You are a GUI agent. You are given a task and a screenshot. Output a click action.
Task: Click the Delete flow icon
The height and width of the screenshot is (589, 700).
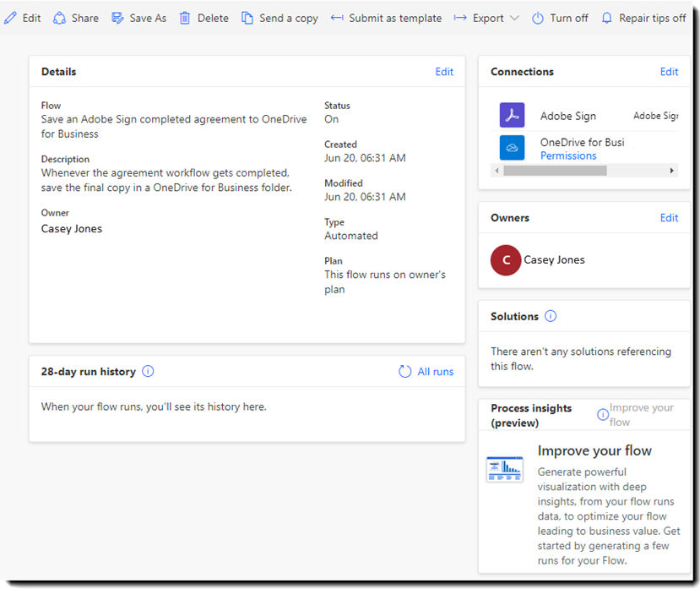pyautogui.click(x=185, y=17)
